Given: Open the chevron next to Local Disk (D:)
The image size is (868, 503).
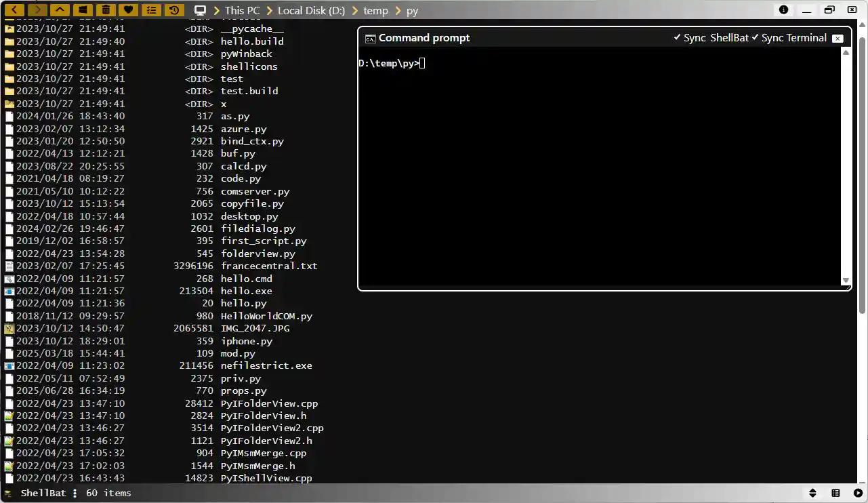Looking at the screenshot, I should [354, 10].
